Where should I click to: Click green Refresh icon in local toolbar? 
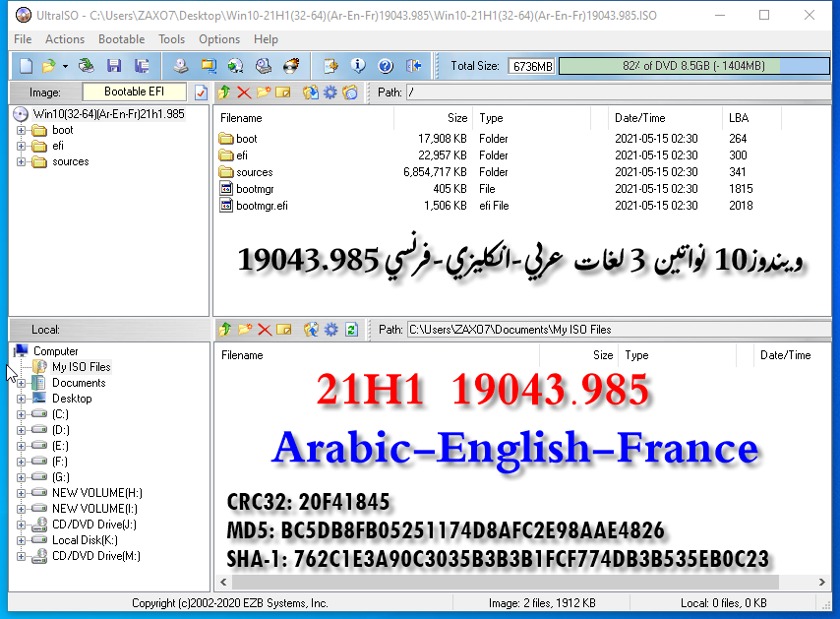point(351,329)
